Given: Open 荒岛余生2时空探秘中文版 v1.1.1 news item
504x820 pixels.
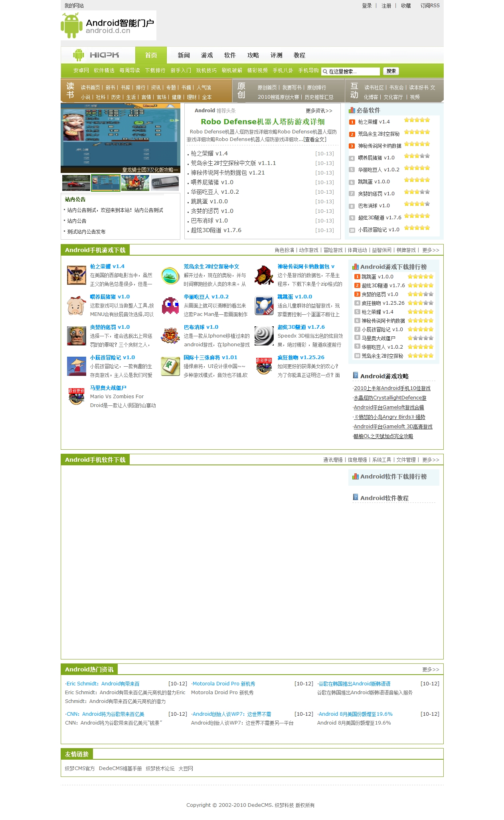Looking at the screenshot, I should click(x=233, y=163).
